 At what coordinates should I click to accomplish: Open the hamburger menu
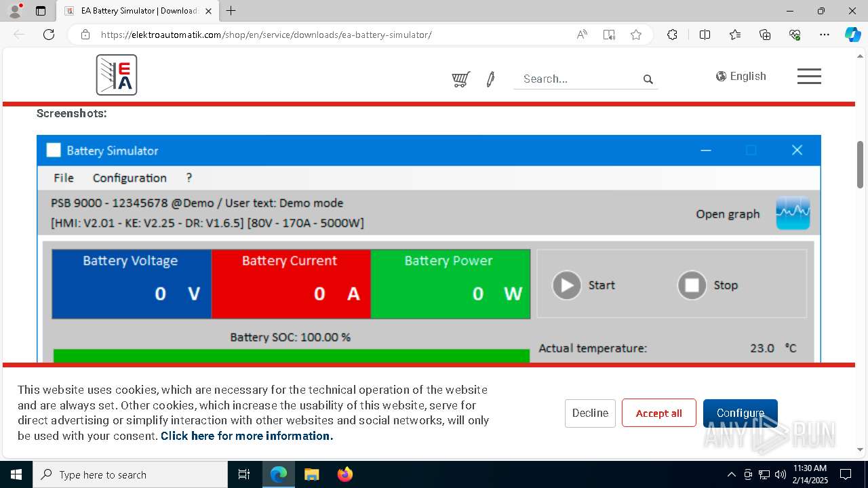(809, 76)
